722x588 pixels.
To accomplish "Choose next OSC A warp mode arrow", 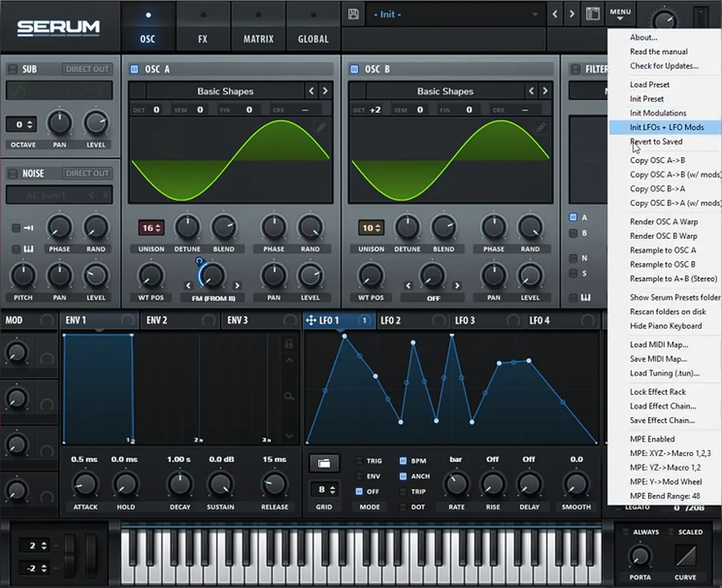I will coord(237,286).
